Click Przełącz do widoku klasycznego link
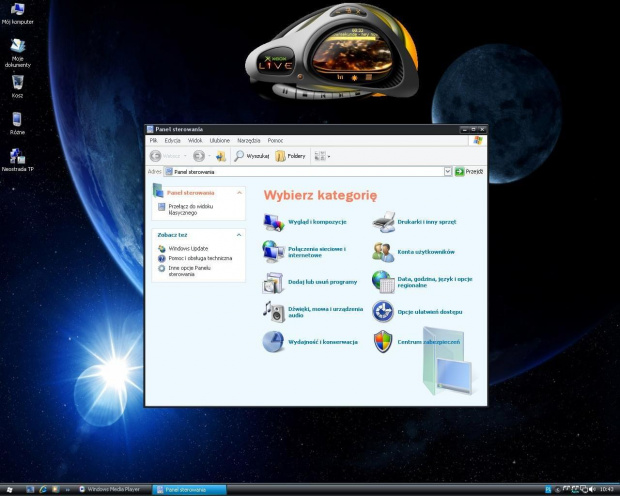 [x=182, y=209]
